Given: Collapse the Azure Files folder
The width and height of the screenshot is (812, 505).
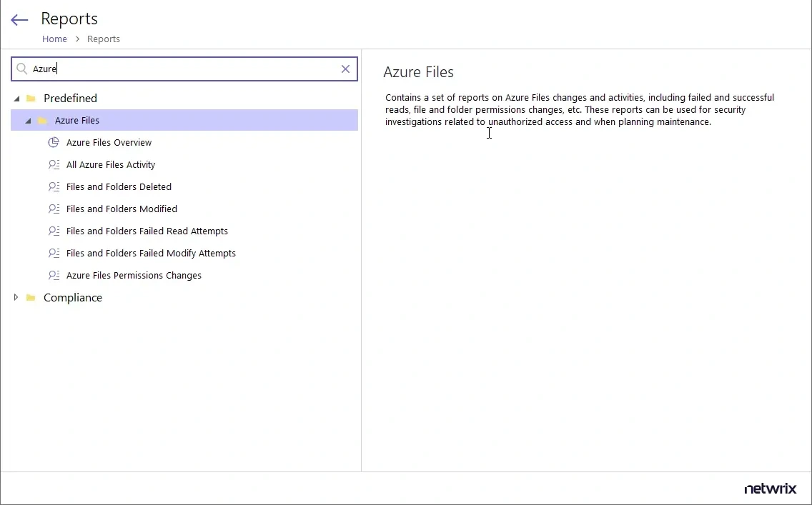Looking at the screenshot, I should (x=28, y=120).
